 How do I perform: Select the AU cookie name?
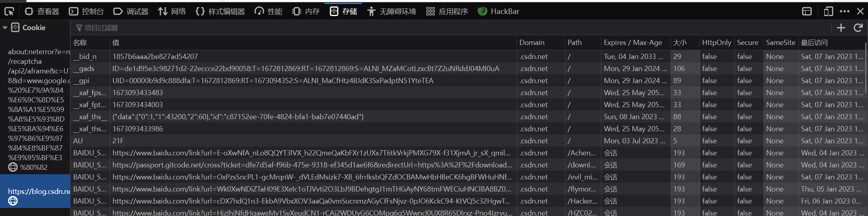pos(78,141)
